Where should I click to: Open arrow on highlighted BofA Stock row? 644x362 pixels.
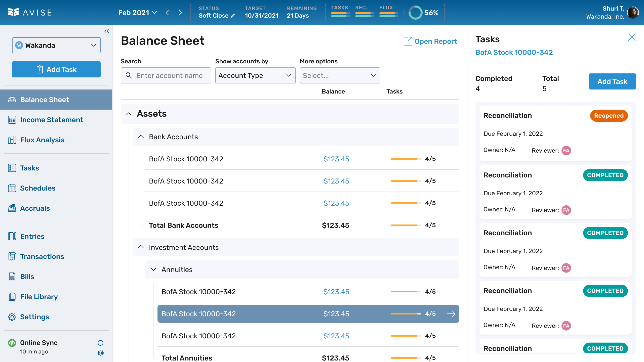(451, 314)
